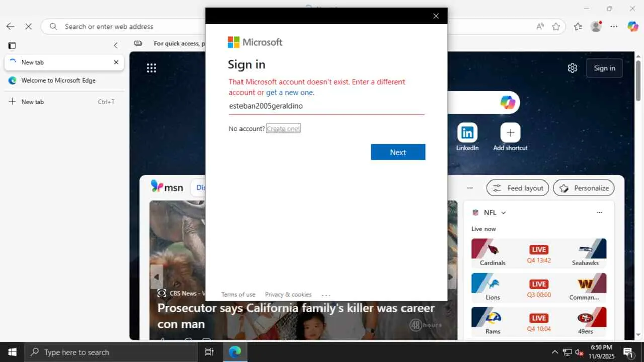This screenshot has height=362, width=644.
Task: Show the previous news carousel story
Action: (x=156, y=277)
